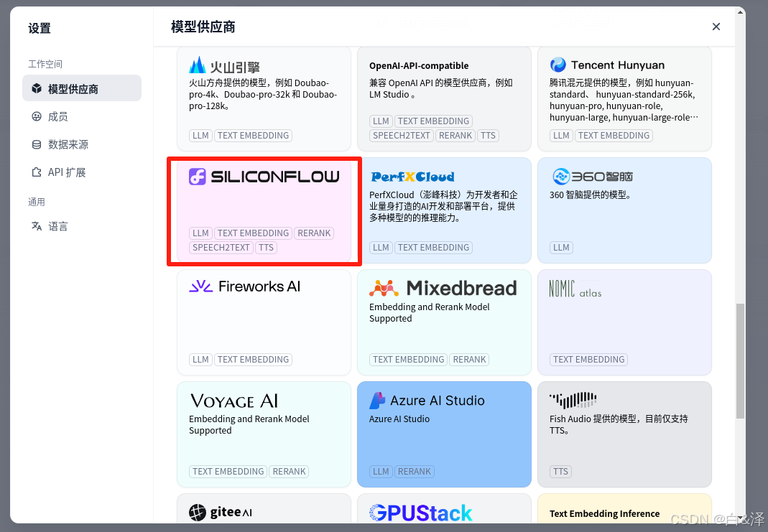Click Mixedbread's Embedding and Rerank description
Viewport: 768px width, 532px height.
tap(430, 312)
